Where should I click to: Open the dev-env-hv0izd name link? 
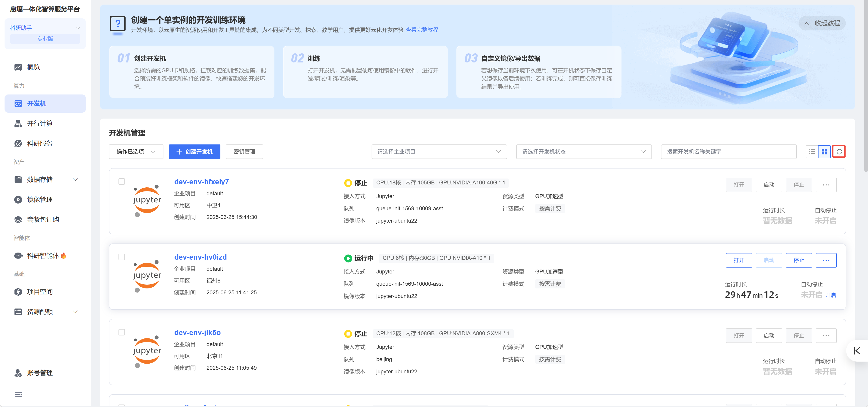(200, 257)
